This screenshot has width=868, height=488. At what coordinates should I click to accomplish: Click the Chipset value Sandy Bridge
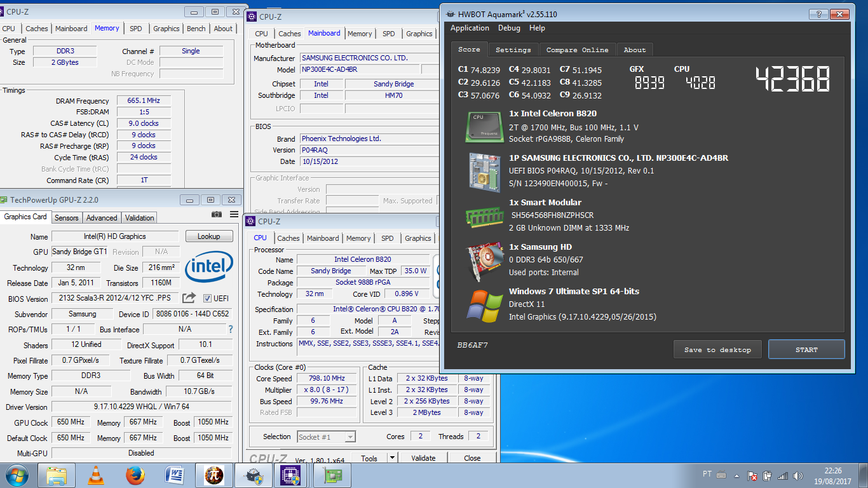click(x=393, y=84)
